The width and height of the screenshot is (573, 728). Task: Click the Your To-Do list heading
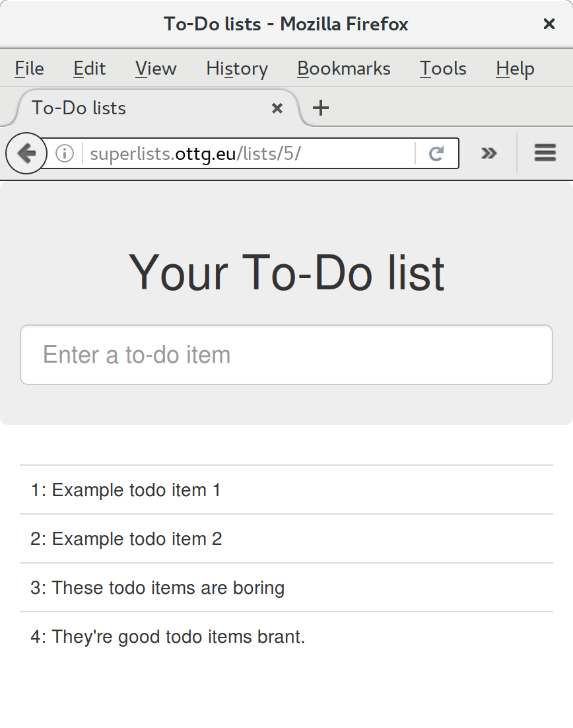(286, 271)
